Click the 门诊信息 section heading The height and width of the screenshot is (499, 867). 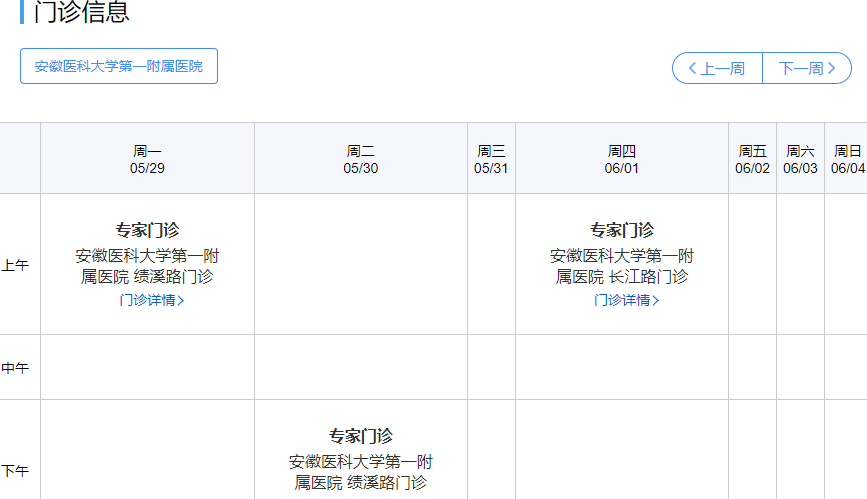click(x=81, y=13)
